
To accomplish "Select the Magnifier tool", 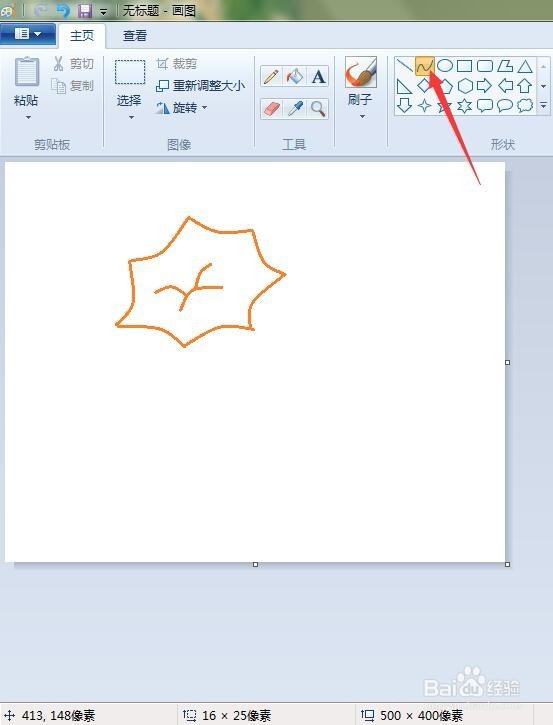I will 318,109.
